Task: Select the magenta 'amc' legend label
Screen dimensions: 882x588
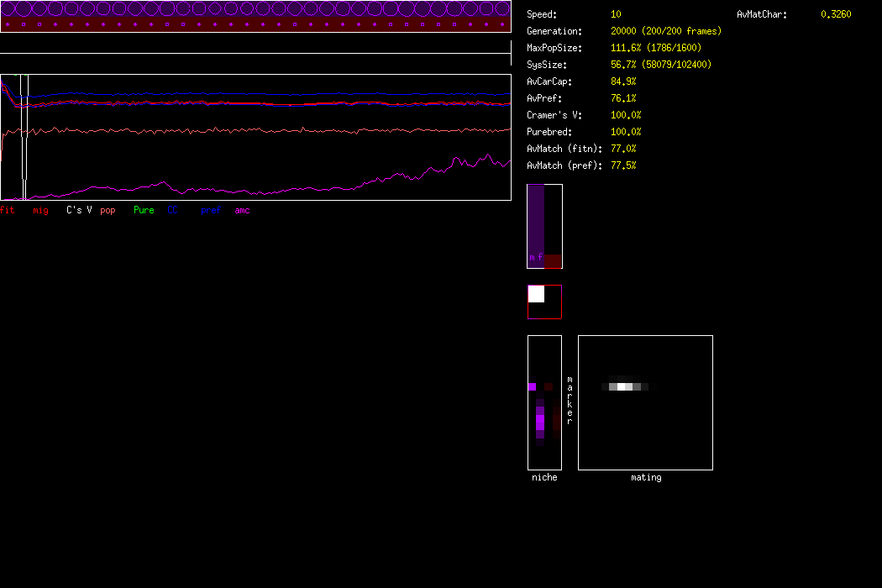Action: click(242, 210)
